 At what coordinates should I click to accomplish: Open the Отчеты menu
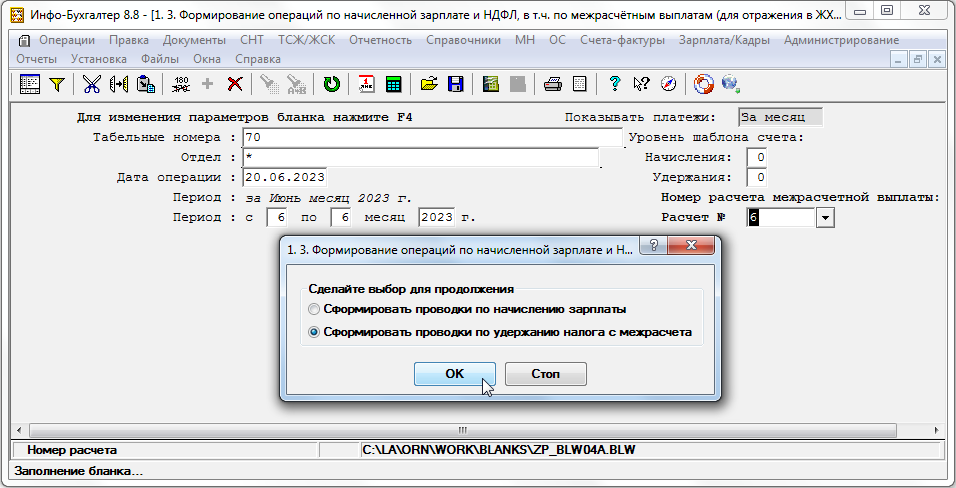click(37, 59)
